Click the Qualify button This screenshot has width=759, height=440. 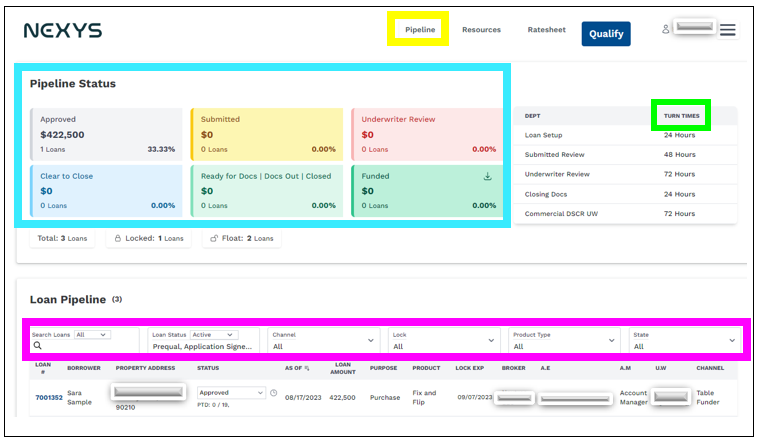click(606, 33)
